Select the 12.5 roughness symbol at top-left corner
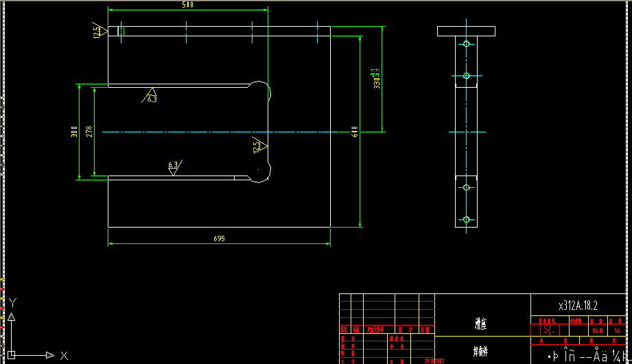Screen dimensions: 632x364 pos(99,30)
